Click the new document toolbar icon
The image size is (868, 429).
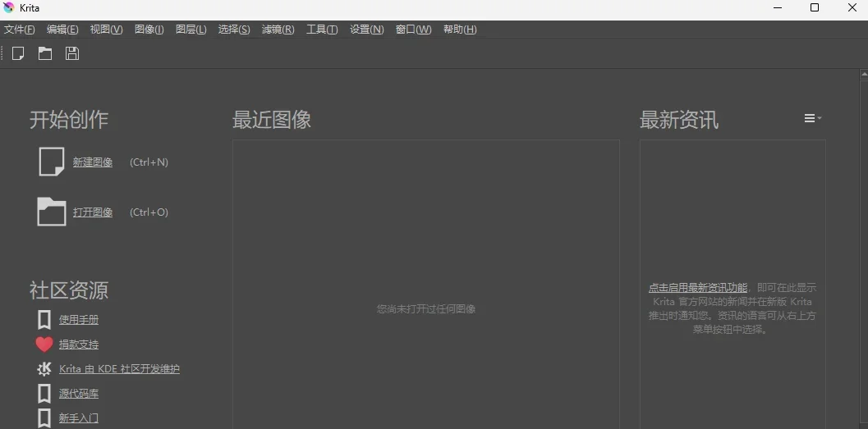tap(18, 53)
